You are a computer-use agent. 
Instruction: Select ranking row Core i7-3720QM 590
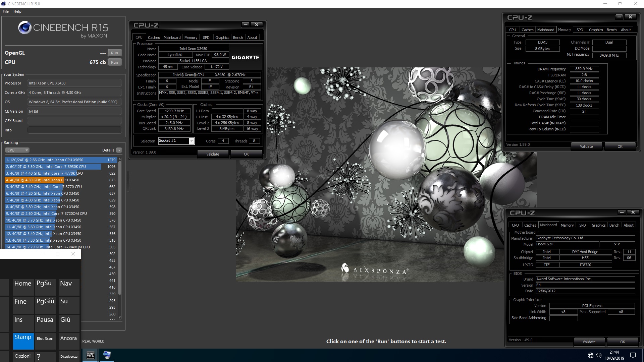point(61,214)
